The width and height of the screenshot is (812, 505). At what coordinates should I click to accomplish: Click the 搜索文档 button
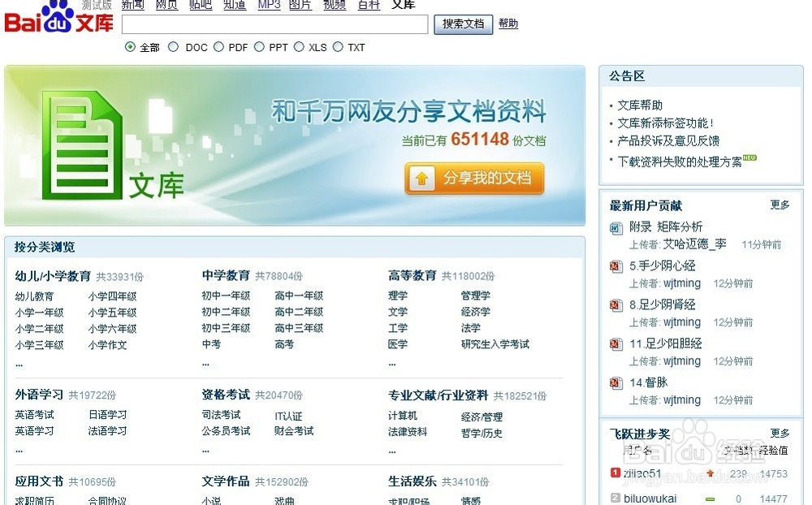[x=464, y=24]
